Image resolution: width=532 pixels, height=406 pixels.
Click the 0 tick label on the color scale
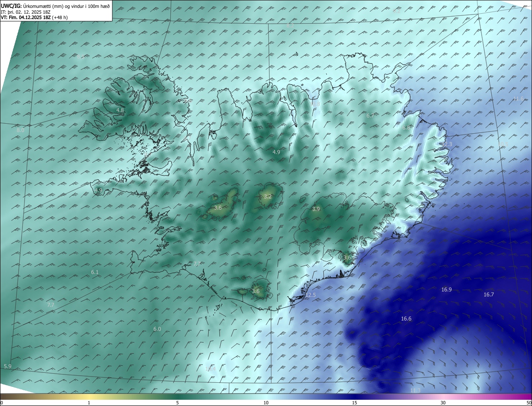[2, 403]
